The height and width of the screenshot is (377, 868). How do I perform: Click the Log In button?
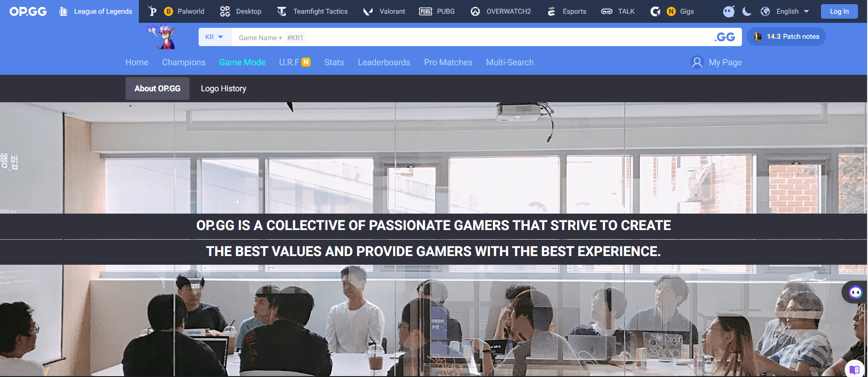[x=839, y=11]
